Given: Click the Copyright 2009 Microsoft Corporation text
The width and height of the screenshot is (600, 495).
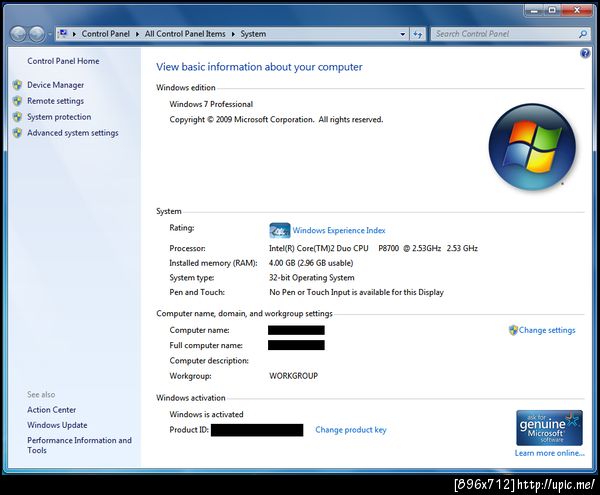Looking at the screenshot, I should [276, 119].
